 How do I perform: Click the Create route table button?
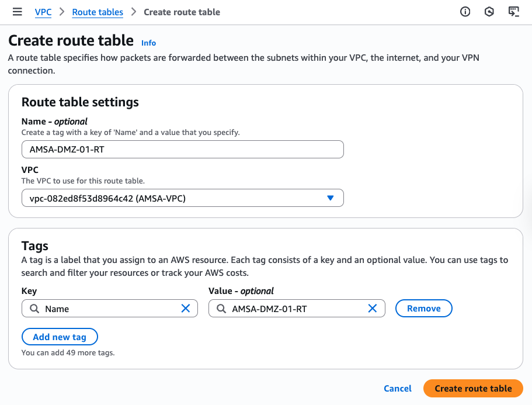pos(473,388)
